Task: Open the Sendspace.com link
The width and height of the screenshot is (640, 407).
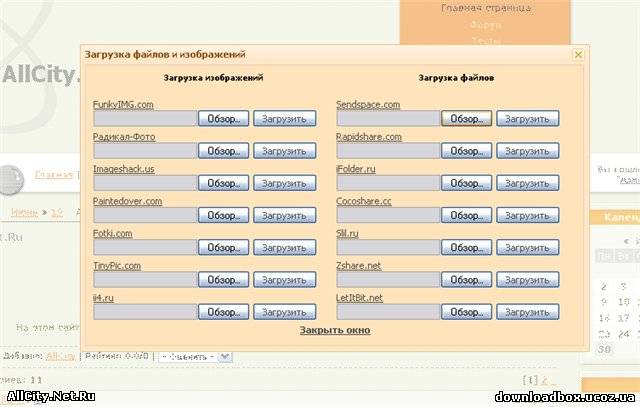Action: [368, 105]
